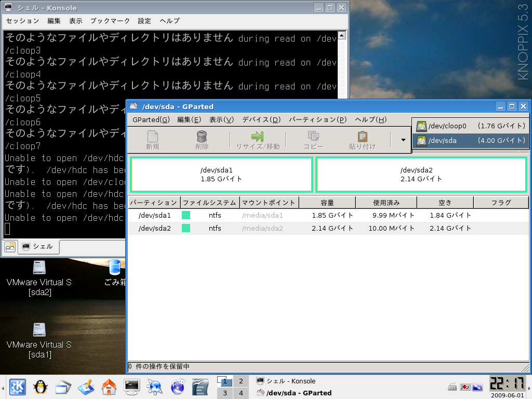Open VMware Virtual S [sda2] desktop icon
This screenshot has width=532, height=399.
click(39, 278)
